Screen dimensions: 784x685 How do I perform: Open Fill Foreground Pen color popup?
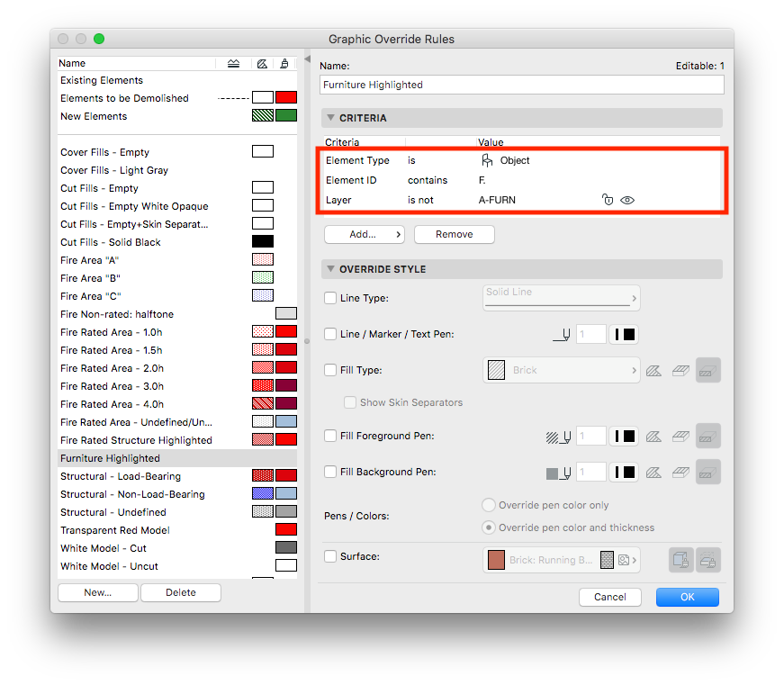point(624,437)
